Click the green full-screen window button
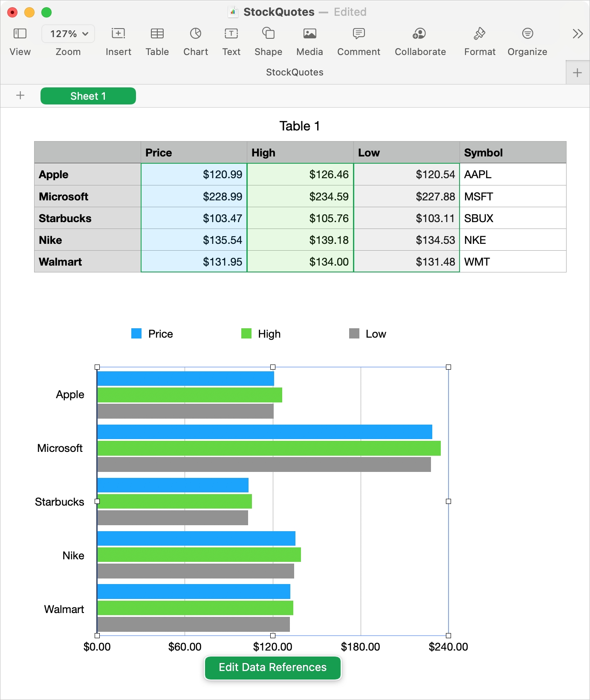Screen dimensions: 590x700 click(x=46, y=12)
